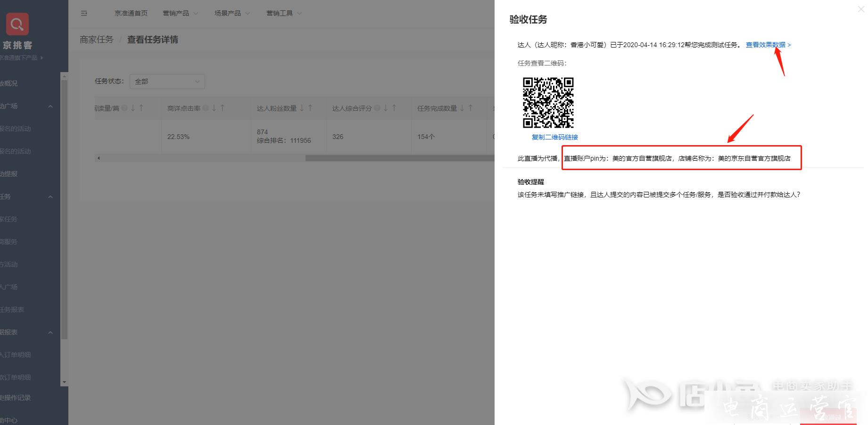Viewport: 868px width, 425px height.
Task: Click 任务查看二维码 label
Action: click(x=542, y=63)
